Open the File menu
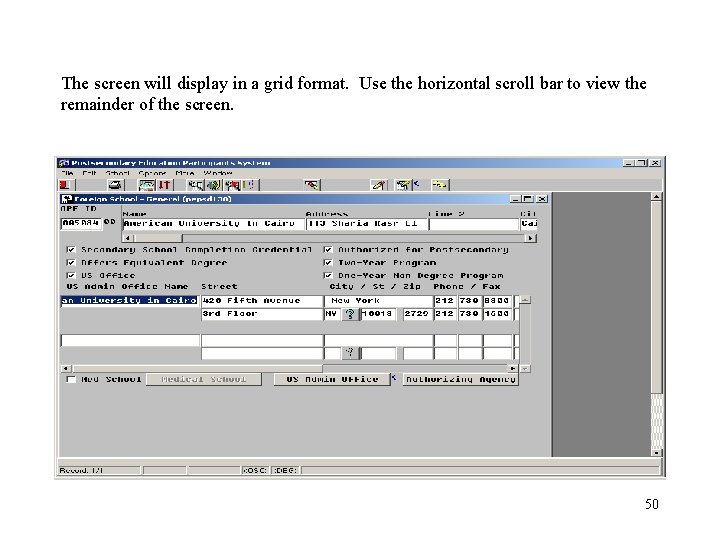Viewport: 720px width, 540px height. 68,174
